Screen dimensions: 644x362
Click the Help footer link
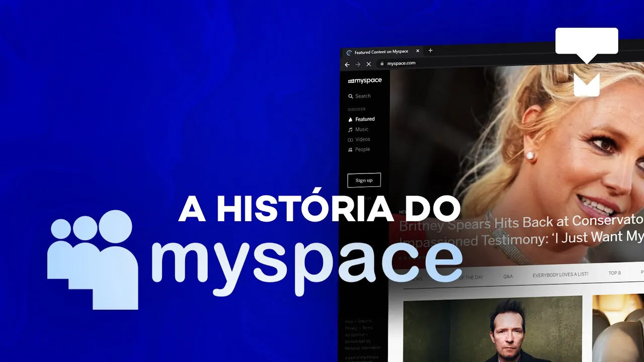click(349, 321)
